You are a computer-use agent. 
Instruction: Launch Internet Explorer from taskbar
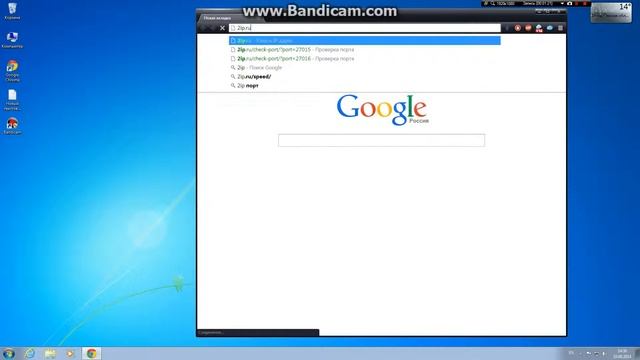tap(29, 353)
